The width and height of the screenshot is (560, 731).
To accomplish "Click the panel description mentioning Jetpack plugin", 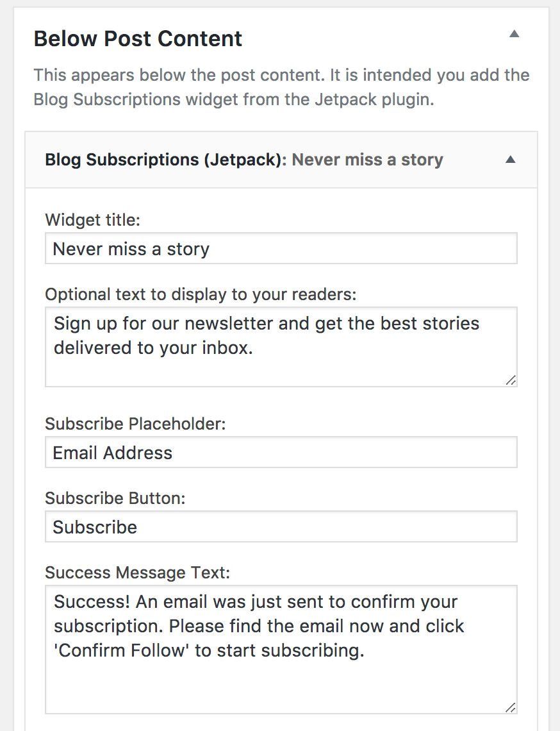I will coord(281,87).
